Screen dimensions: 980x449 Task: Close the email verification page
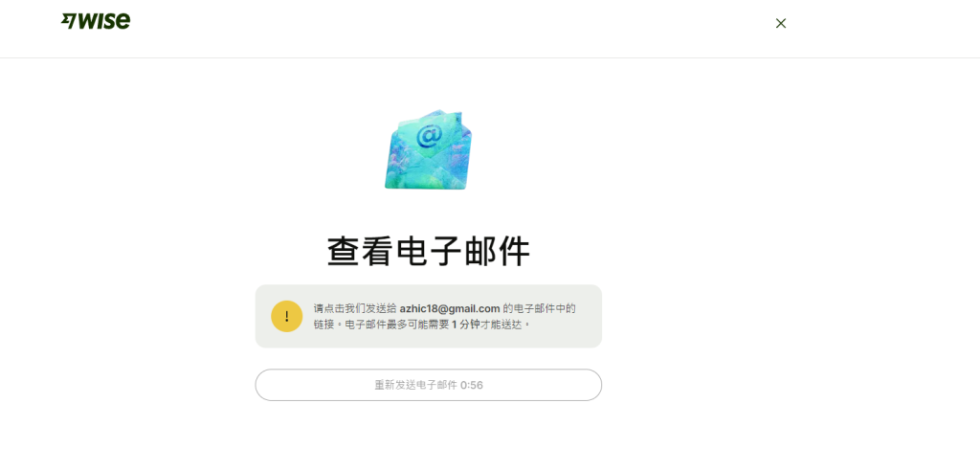(781, 23)
